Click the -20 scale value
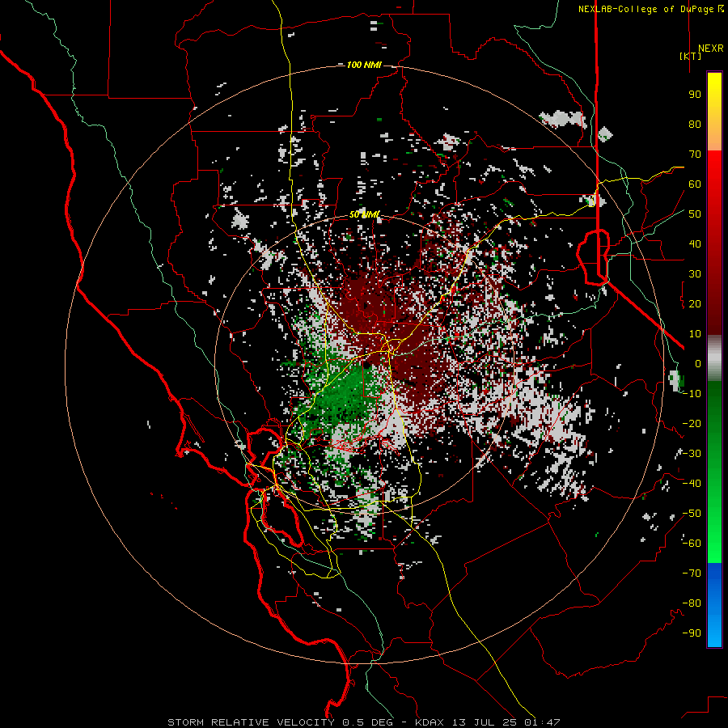The width and height of the screenshot is (728, 728). [692, 423]
